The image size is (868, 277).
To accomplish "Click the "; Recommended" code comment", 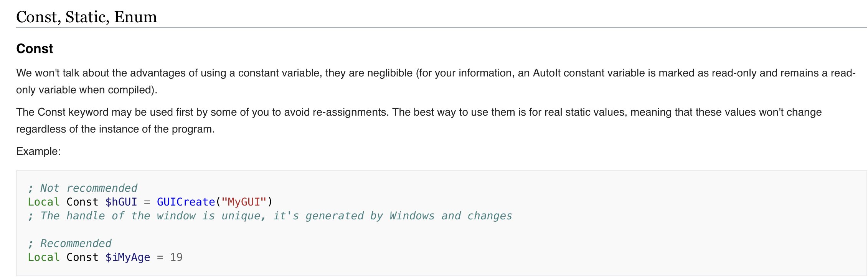I will pyautogui.click(x=69, y=244).
